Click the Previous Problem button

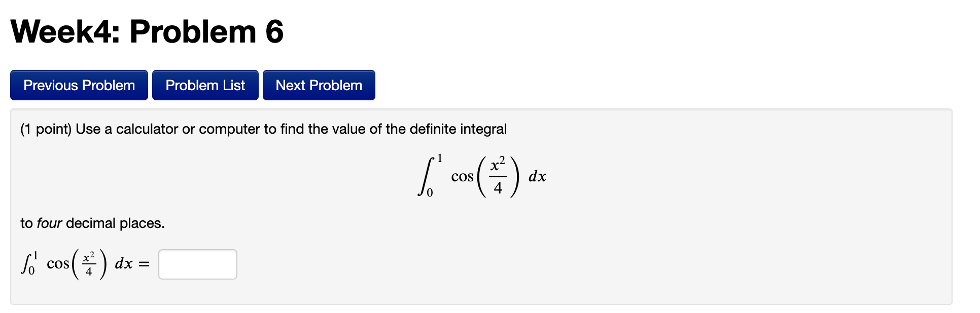[x=79, y=85]
